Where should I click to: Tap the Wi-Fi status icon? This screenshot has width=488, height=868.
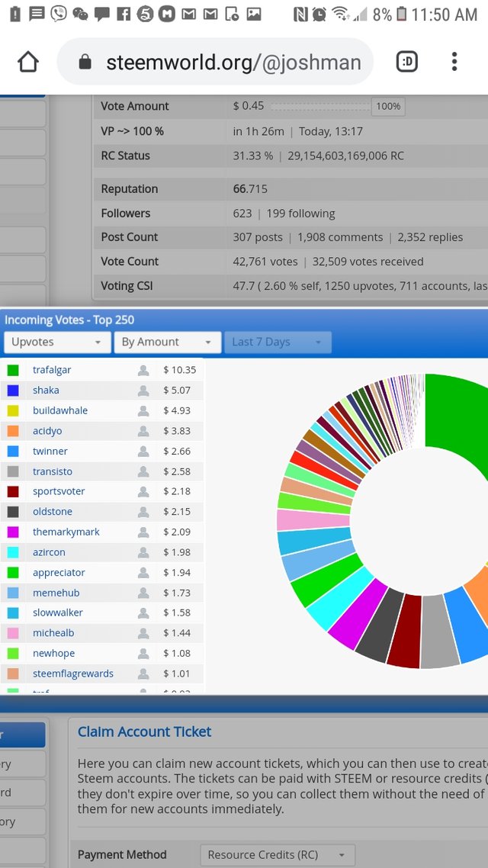[340, 14]
